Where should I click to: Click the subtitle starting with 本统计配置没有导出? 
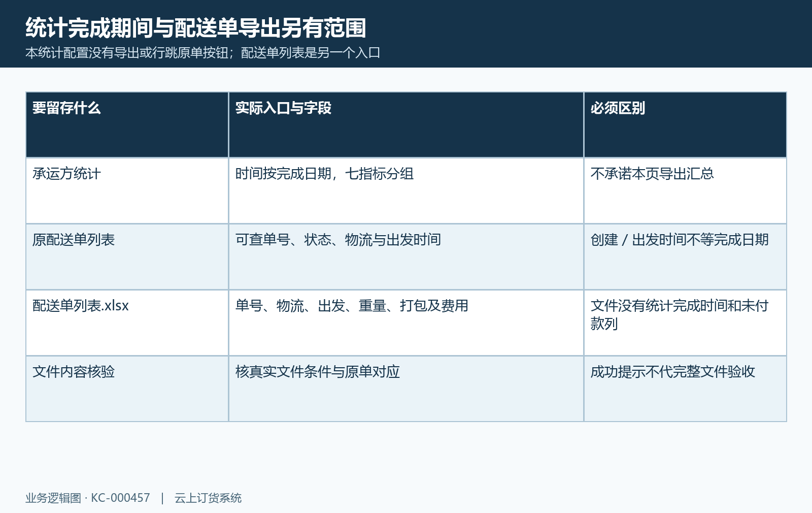click(203, 53)
